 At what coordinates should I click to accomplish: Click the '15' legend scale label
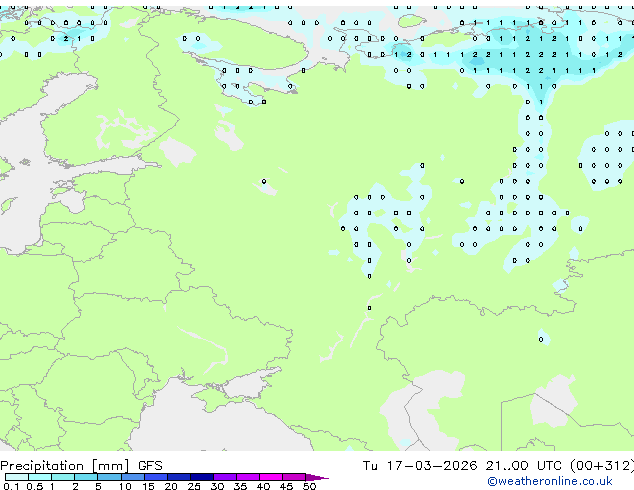tap(148, 486)
